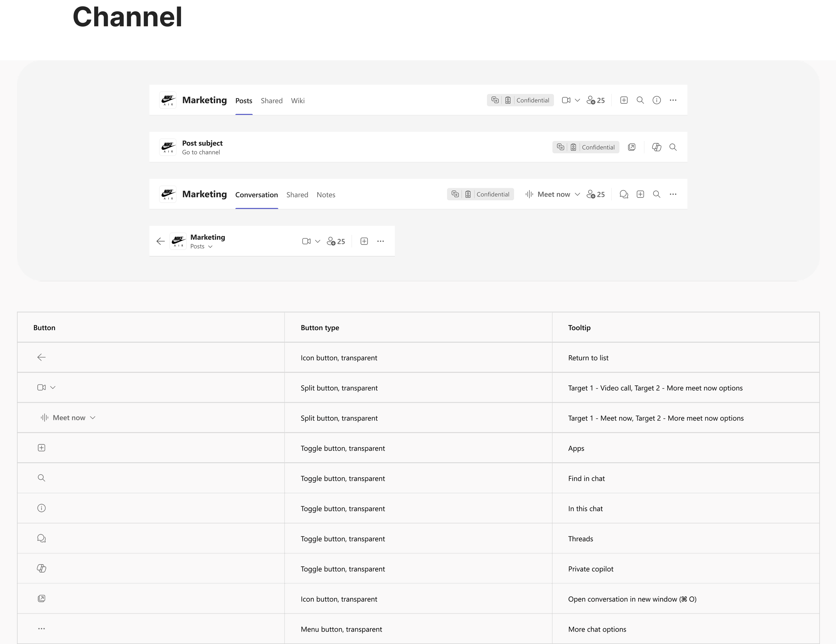
Task: Toggle the info icon in the Posts header
Action: (656, 100)
